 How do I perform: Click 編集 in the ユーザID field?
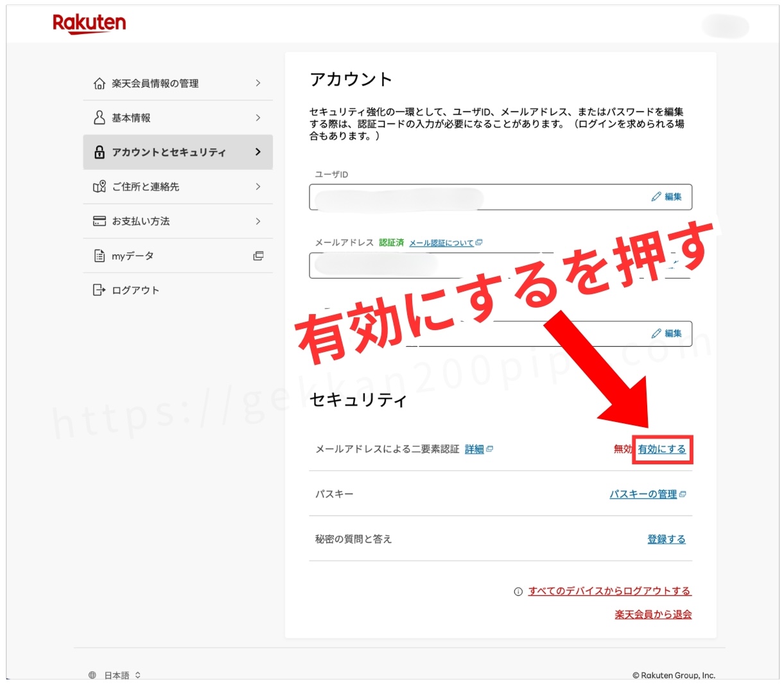coord(666,197)
